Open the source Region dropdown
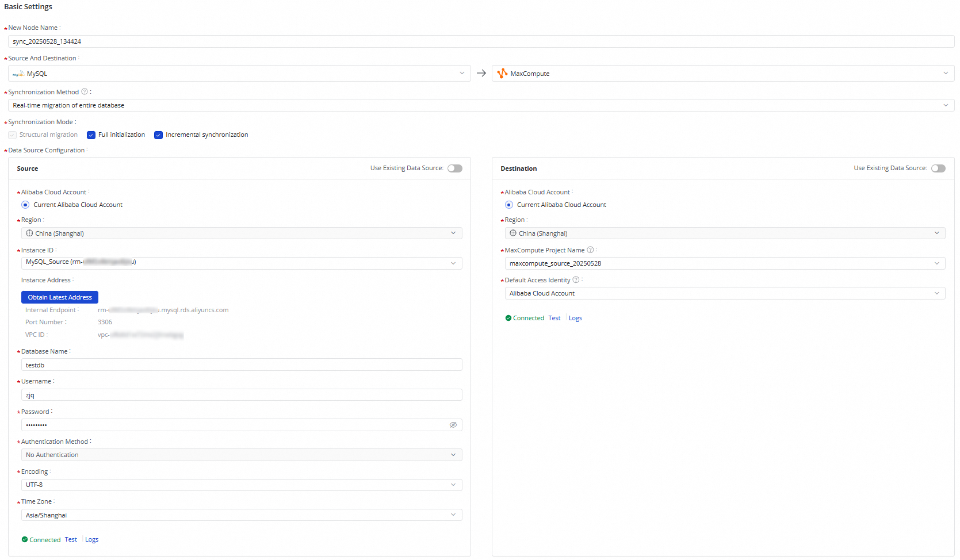960x560 pixels. pyautogui.click(x=242, y=233)
